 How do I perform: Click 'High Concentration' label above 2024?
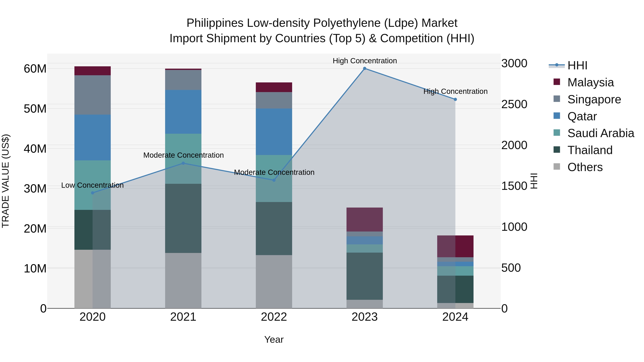pyautogui.click(x=455, y=91)
